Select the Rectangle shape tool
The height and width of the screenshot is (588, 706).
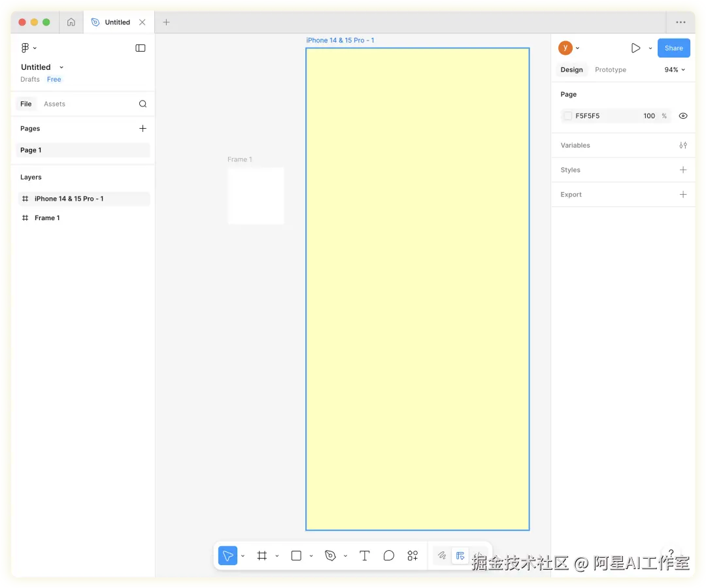click(296, 556)
